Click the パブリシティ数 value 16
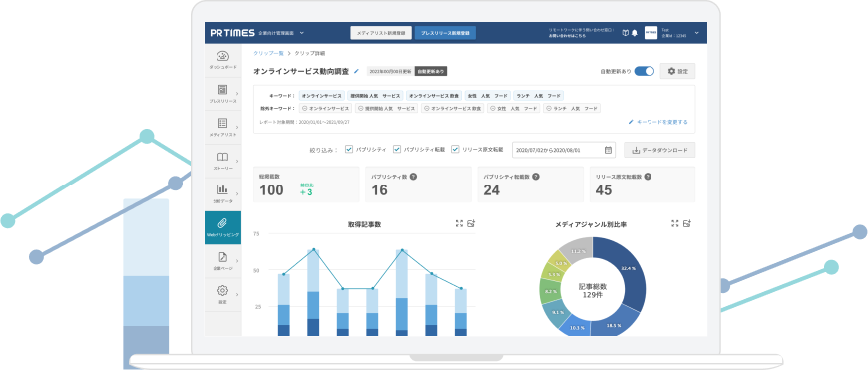The width and height of the screenshot is (868, 370). pyautogui.click(x=380, y=190)
